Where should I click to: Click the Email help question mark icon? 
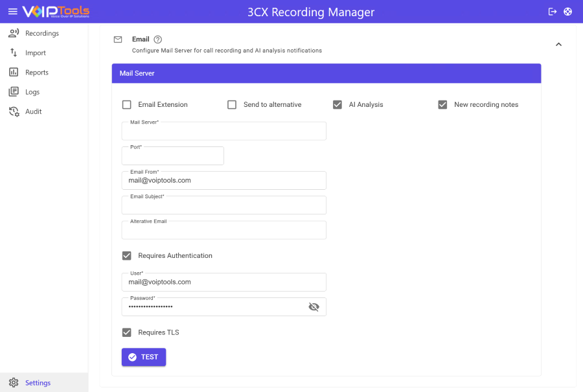point(158,40)
